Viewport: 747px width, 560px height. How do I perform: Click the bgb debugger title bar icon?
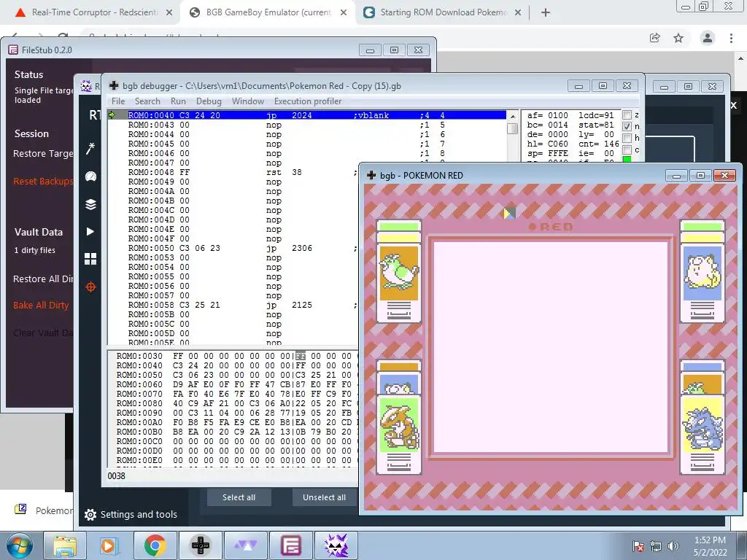tap(114, 86)
